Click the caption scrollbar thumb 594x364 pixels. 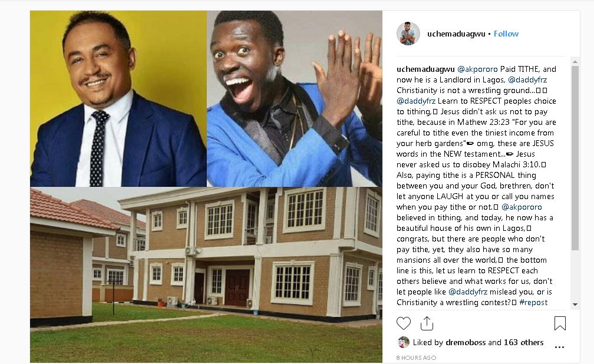[x=575, y=158]
